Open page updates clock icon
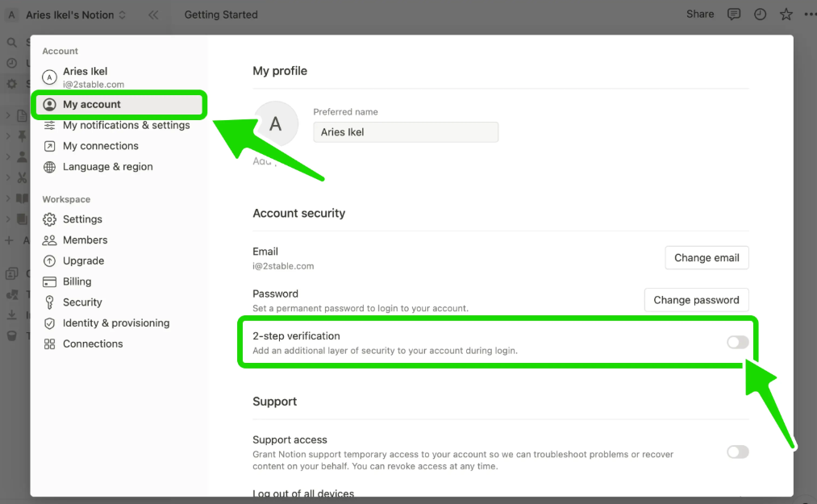This screenshot has height=504, width=817. 761,15
